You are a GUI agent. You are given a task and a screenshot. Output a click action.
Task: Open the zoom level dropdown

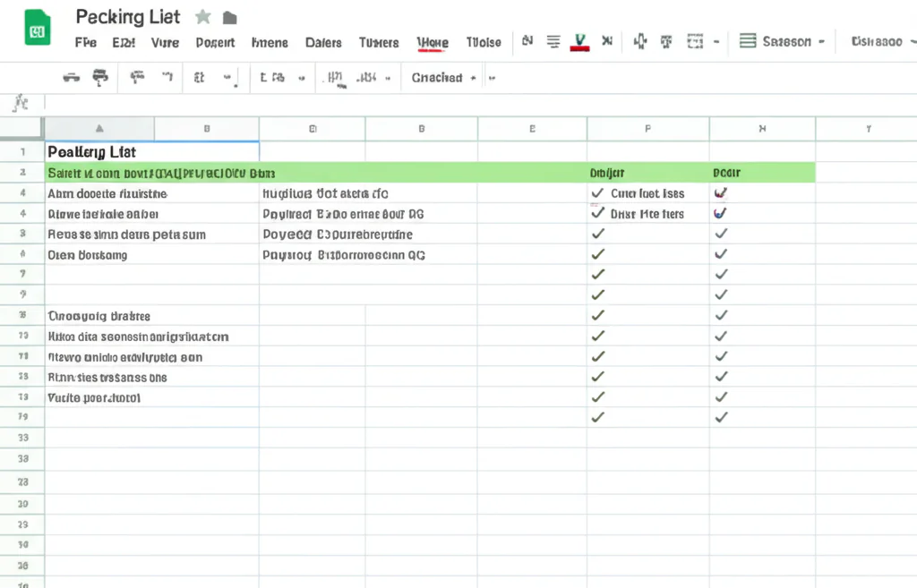point(208,77)
